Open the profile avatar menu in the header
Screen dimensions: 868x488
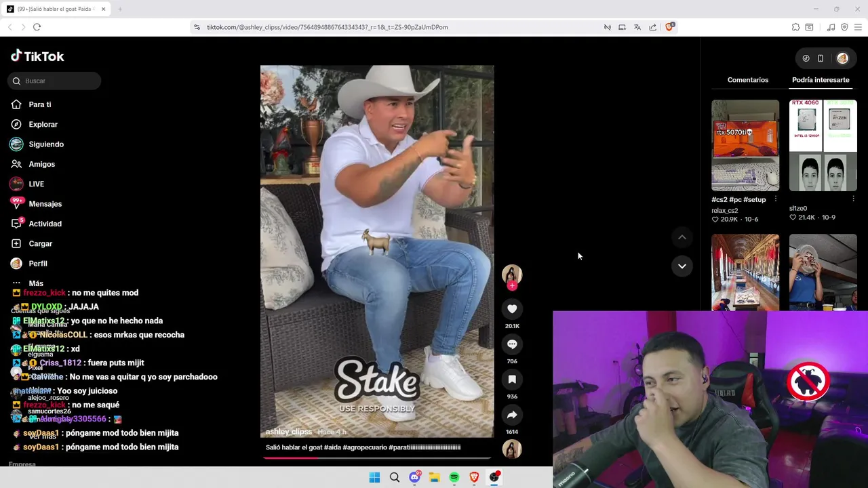tap(842, 58)
